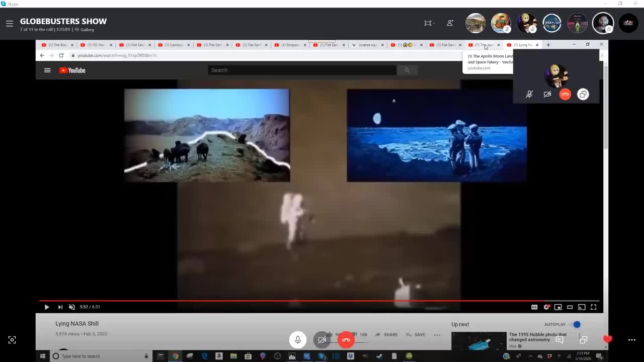Viewport: 644px width, 362px height.
Task: Go back in the shared browser
Action: tap(42, 55)
